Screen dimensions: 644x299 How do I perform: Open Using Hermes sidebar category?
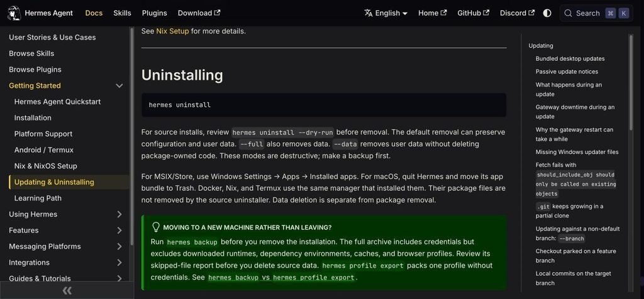pos(33,214)
